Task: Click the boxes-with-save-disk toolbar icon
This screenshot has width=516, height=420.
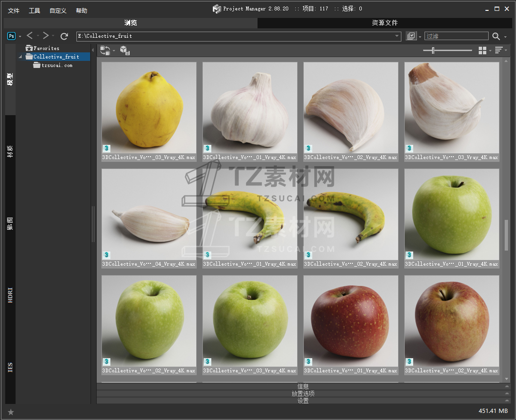Action: (x=125, y=50)
